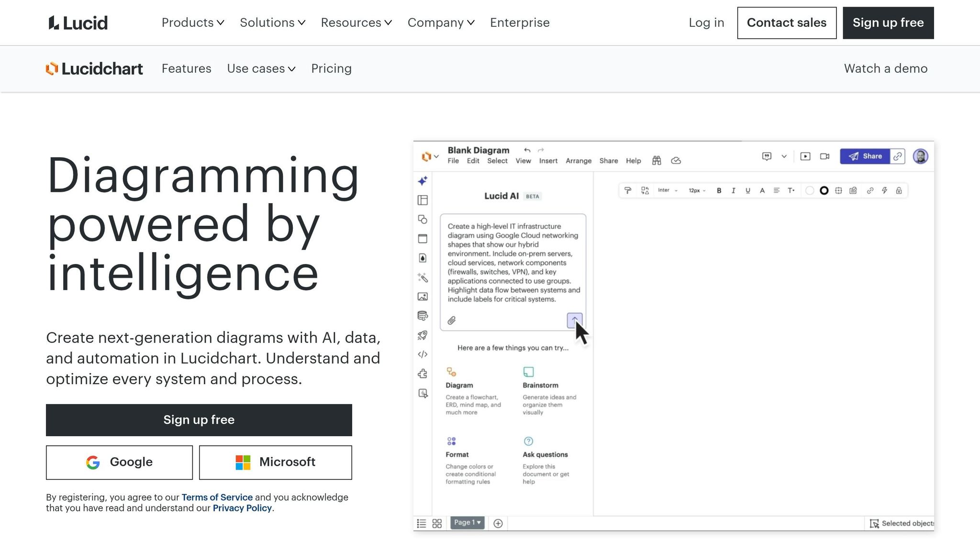Open the user profile avatar
The width and height of the screenshot is (980, 551).
(920, 156)
